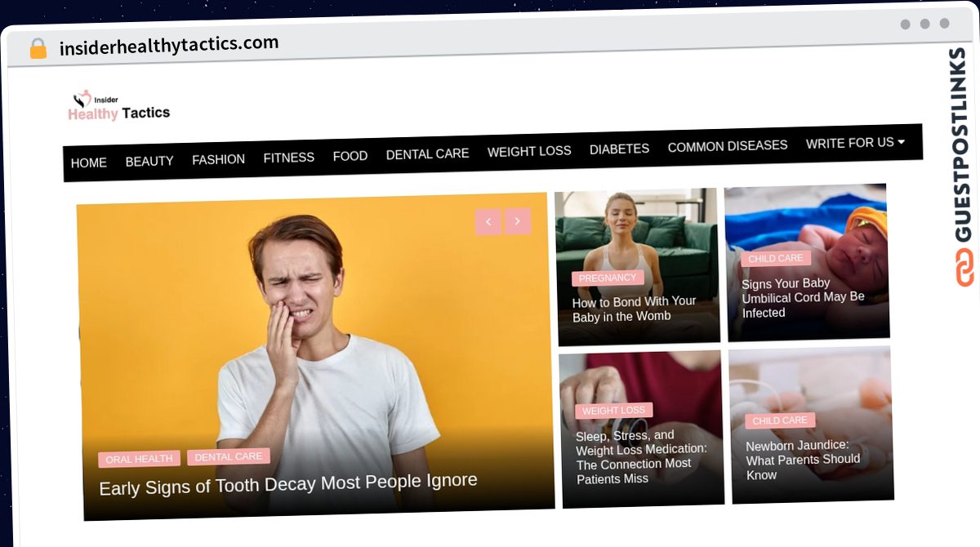Open the Beauty menu item
980x547 pixels.
149,161
